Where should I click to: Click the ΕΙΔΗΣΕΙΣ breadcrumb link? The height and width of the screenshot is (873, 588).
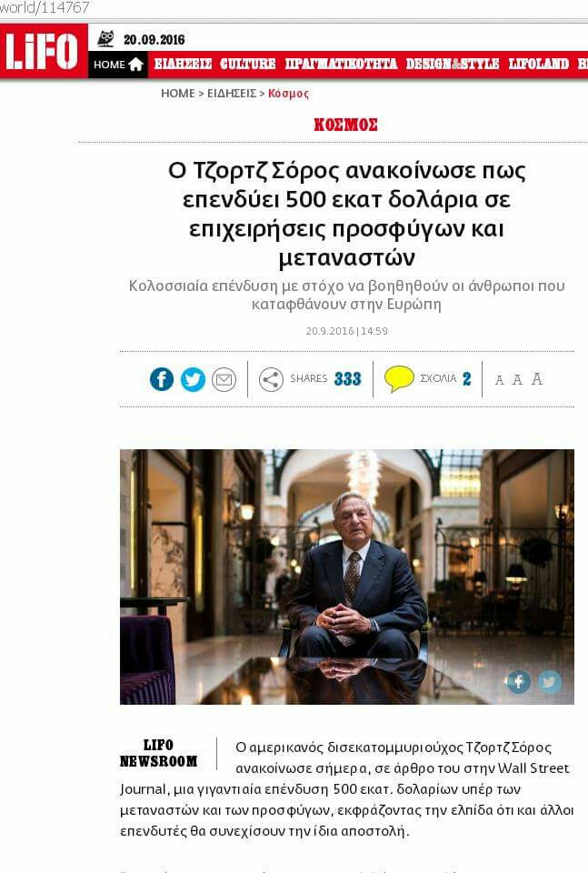coord(232,94)
